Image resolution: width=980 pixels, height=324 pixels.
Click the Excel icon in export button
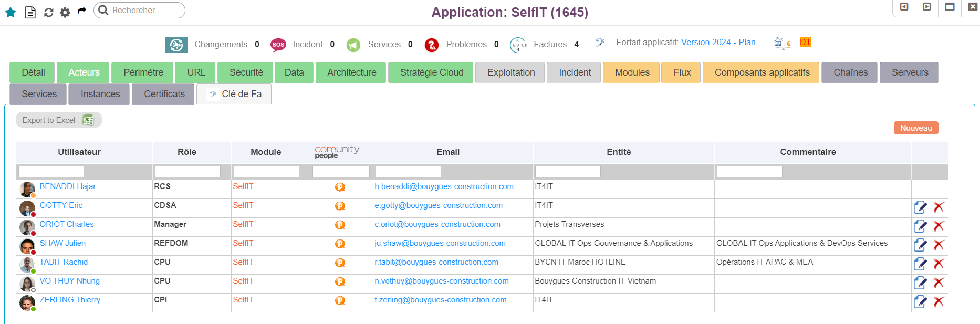coord(88,120)
